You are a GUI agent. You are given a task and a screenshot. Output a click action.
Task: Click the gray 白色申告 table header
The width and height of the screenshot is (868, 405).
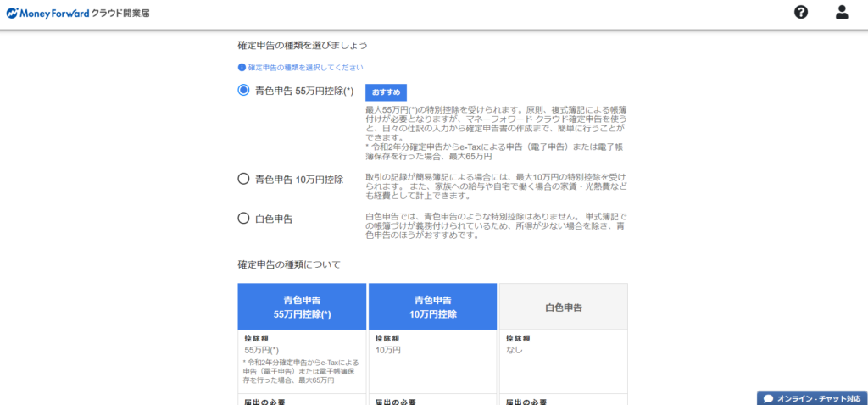tap(563, 307)
